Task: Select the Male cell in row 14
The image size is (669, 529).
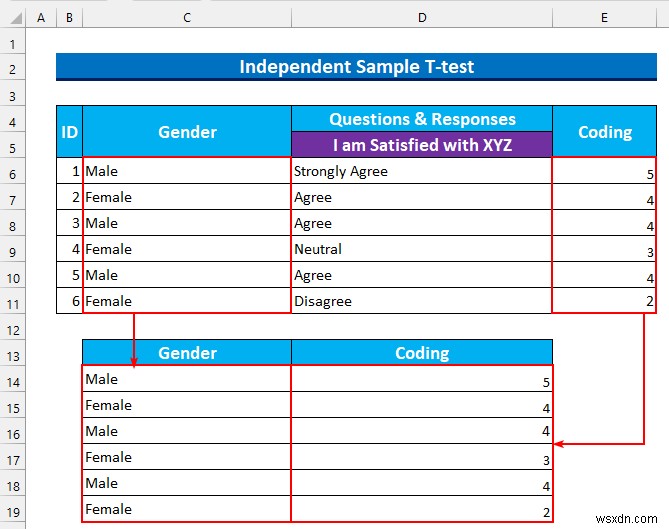Action: tap(187, 379)
